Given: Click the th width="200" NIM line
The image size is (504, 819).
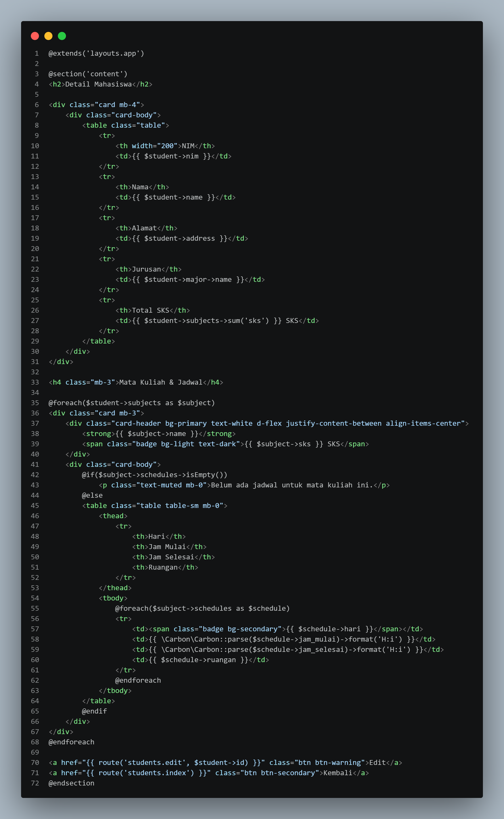Looking at the screenshot, I should (165, 146).
